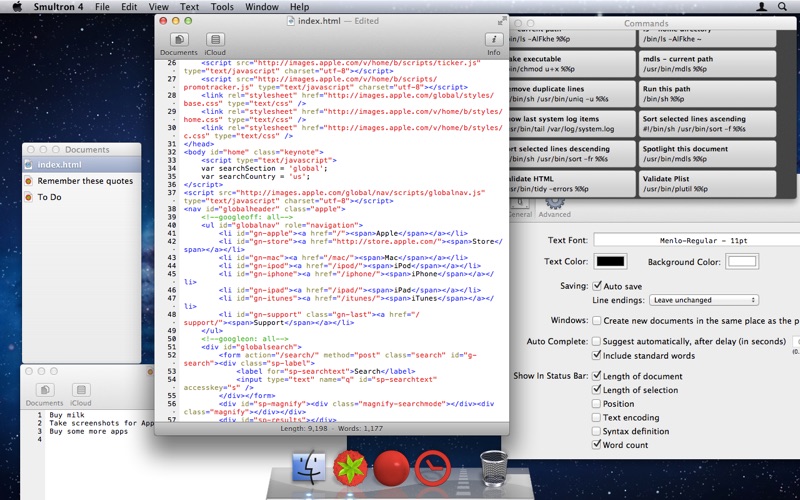800x500 pixels.
Task: Open the black Text Color swatch
Action: coord(610,261)
